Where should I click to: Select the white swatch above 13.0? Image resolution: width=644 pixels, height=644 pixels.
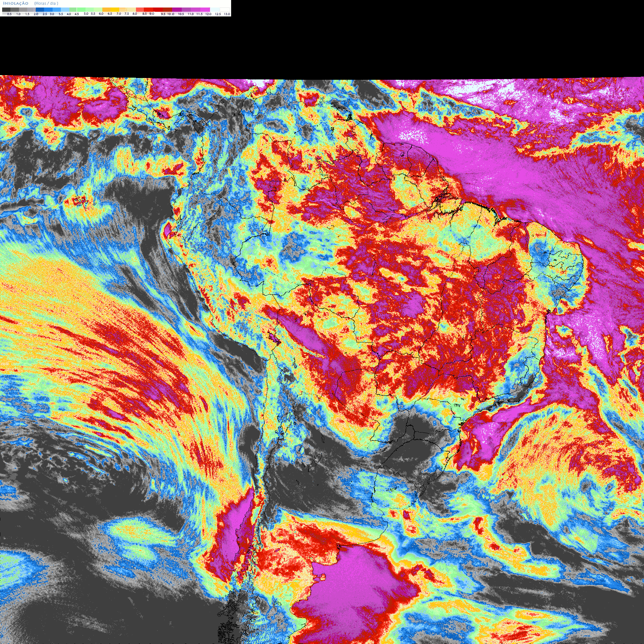point(225,10)
